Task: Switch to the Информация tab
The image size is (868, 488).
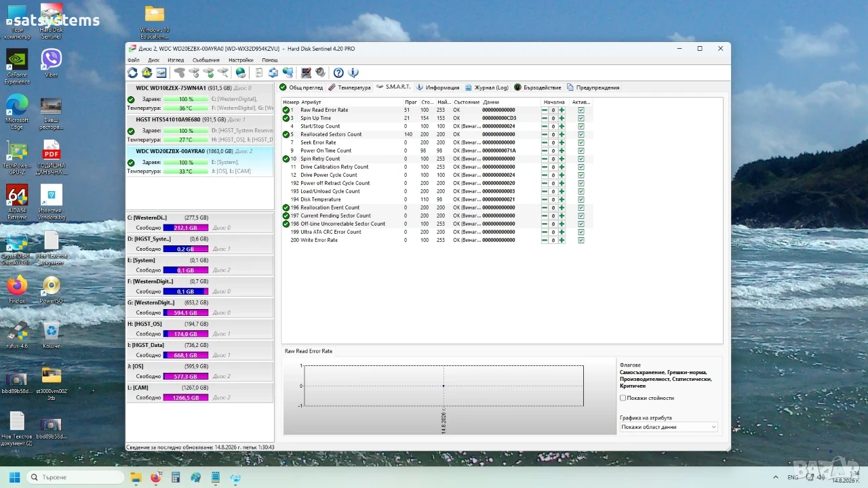Action: click(x=438, y=87)
